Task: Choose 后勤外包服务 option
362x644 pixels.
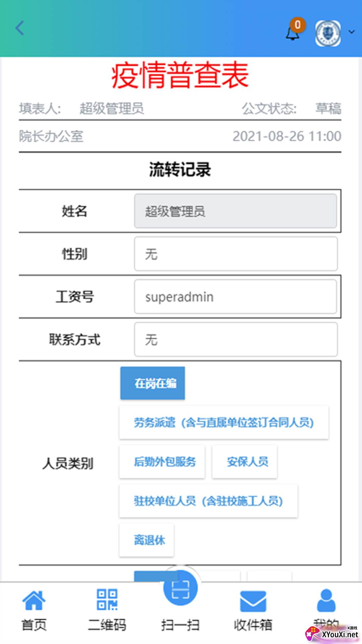Action: pyautogui.click(x=162, y=462)
